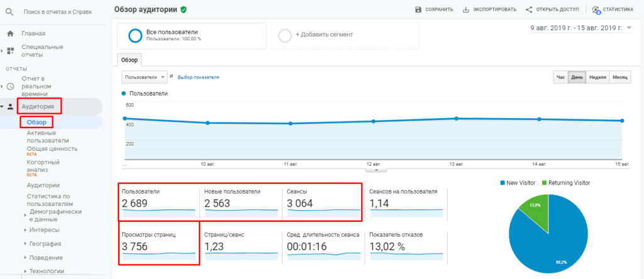The width and height of the screenshot is (644, 279).
Task: Select the Обзор tab above chart
Action: point(129,60)
